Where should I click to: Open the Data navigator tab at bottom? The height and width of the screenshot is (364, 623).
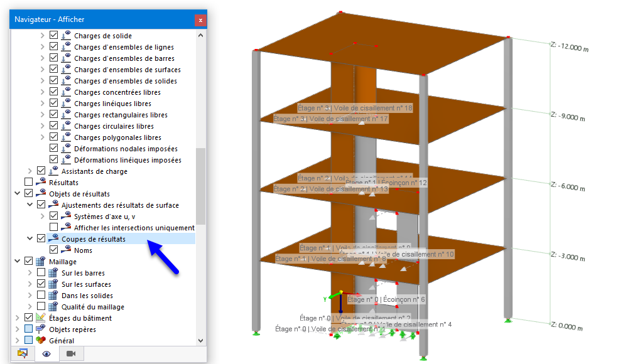click(x=23, y=353)
